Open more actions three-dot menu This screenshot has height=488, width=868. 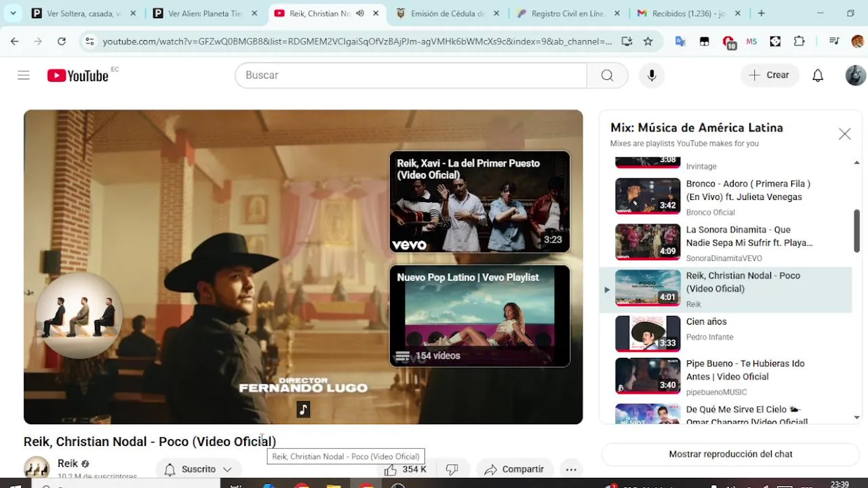[x=571, y=469]
